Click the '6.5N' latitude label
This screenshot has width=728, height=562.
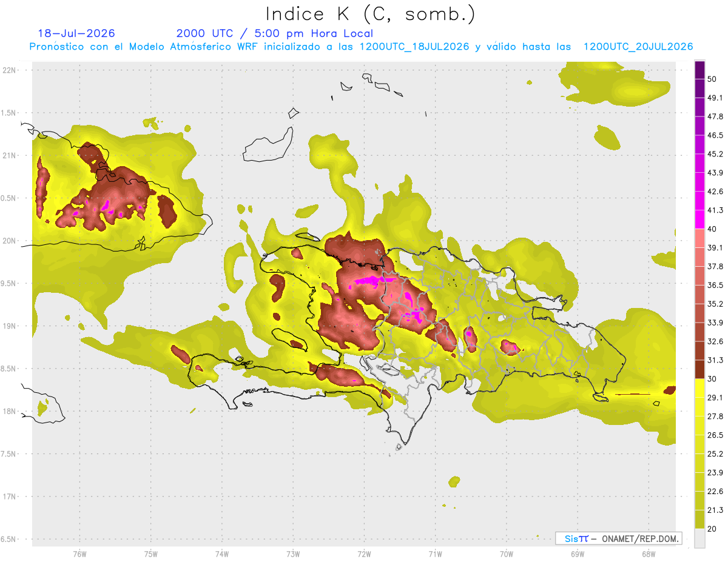pos(9,540)
